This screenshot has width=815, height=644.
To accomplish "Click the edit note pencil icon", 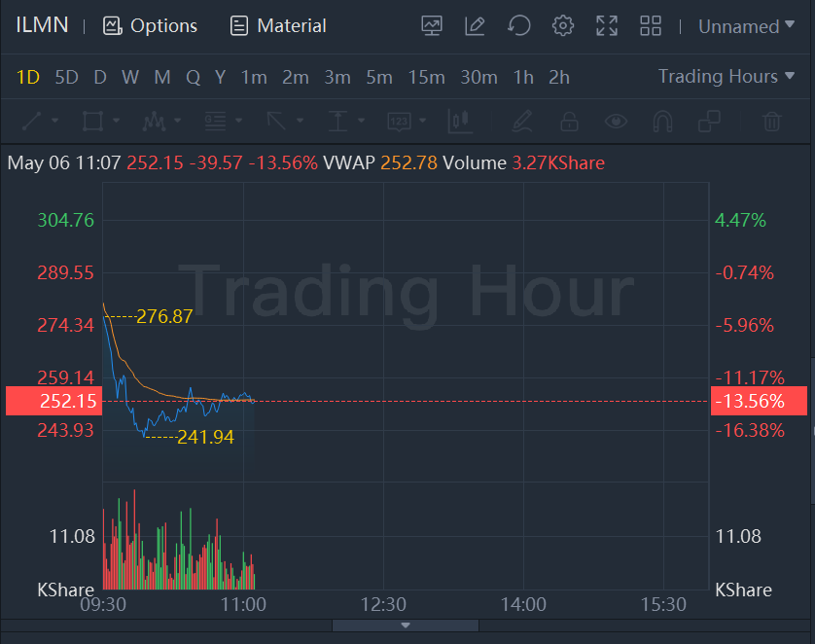I will [x=475, y=26].
